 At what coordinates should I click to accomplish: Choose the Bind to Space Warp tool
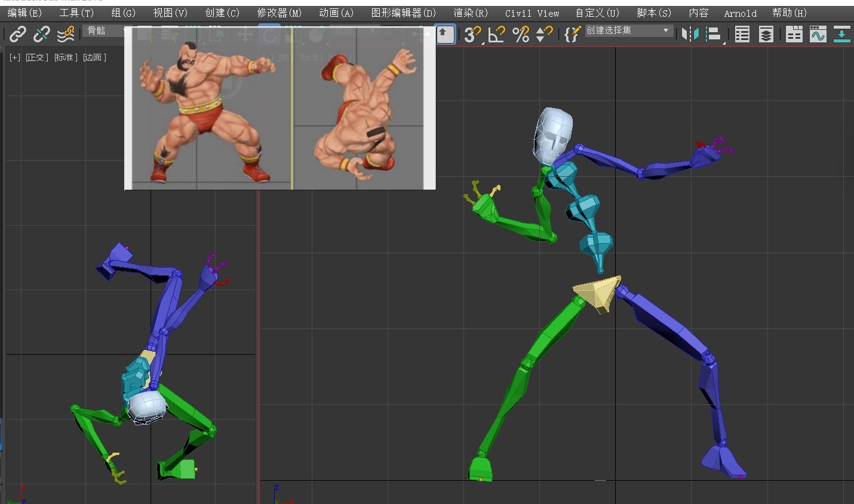[x=66, y=35]
